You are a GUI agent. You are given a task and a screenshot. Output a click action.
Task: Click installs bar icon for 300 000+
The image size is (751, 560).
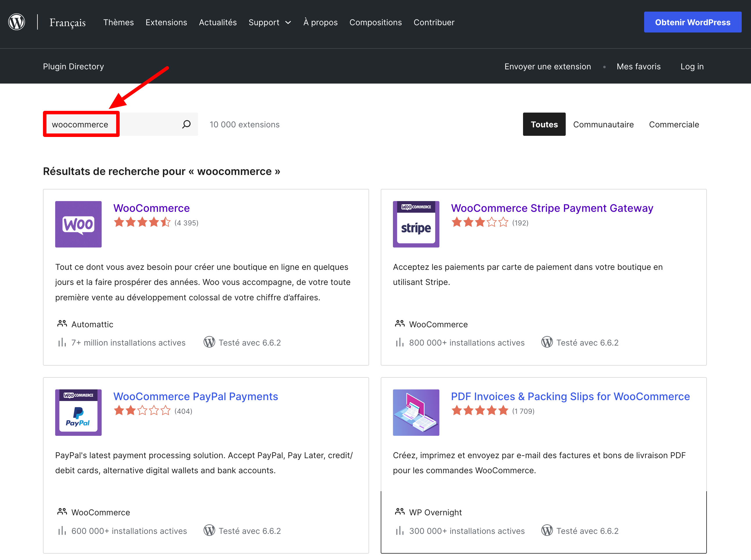pos(400,530)
